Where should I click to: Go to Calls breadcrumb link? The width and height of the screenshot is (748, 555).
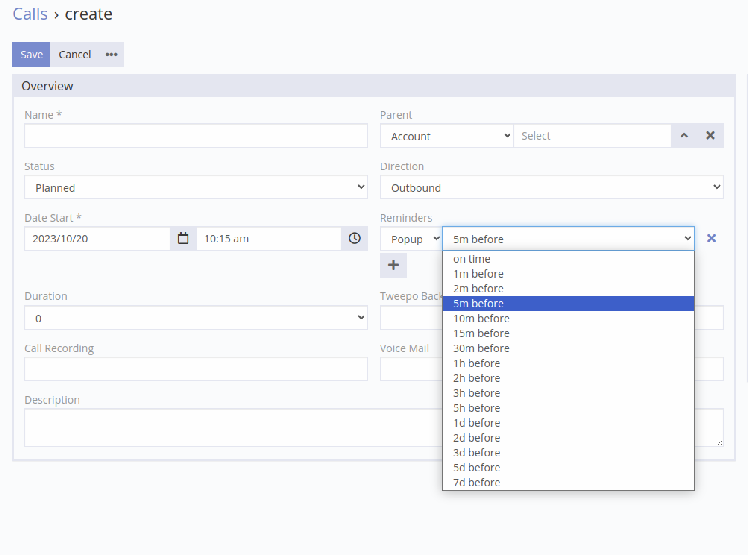[x=30, y=15]
